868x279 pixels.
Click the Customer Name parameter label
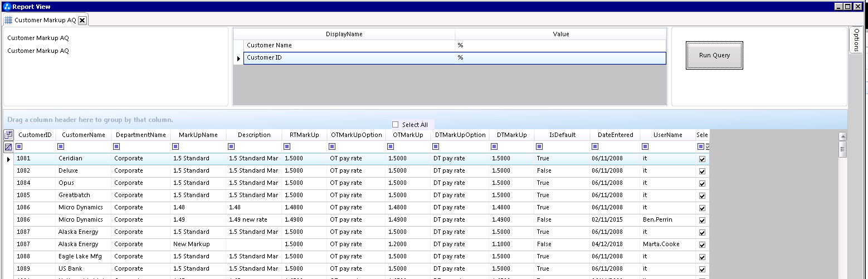pyautogui.click(x=269, y=46)
